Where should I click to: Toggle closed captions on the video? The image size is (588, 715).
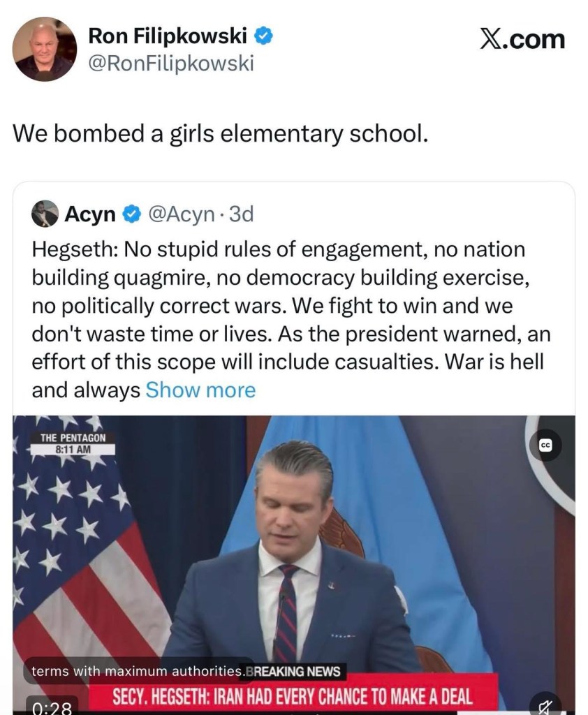(545, 446)
